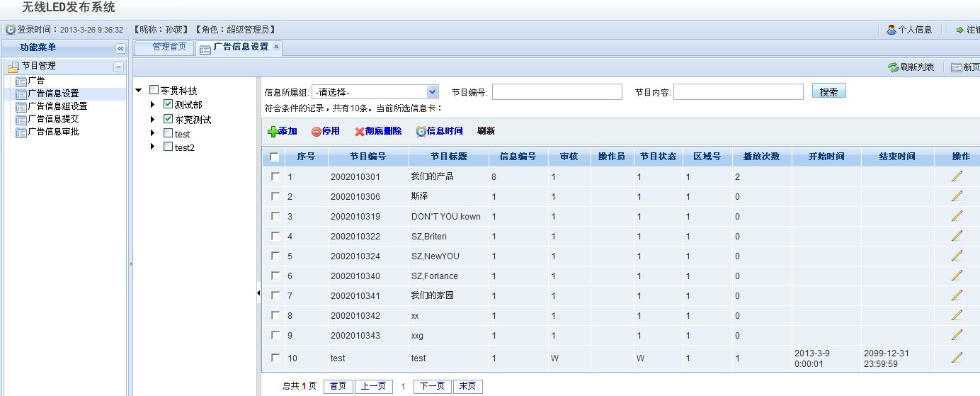
Task: Close the 广告信息设置 tab
Action: point(276,47)
